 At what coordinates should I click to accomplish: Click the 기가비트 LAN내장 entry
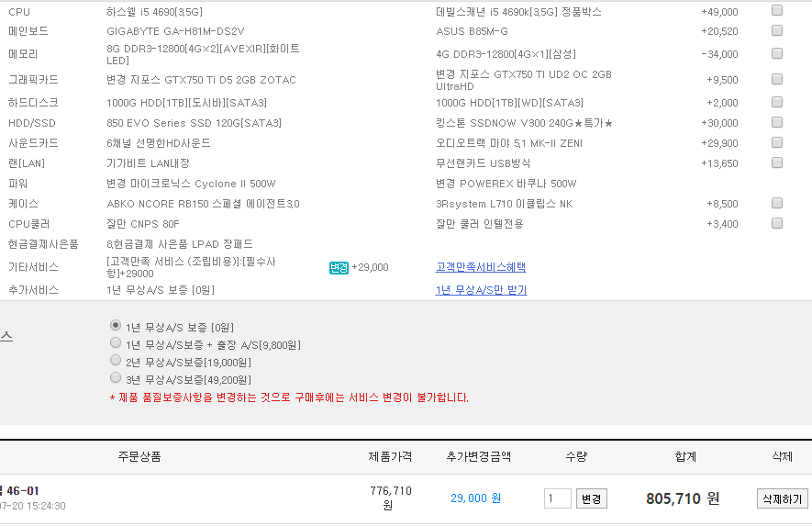[148, 163]
